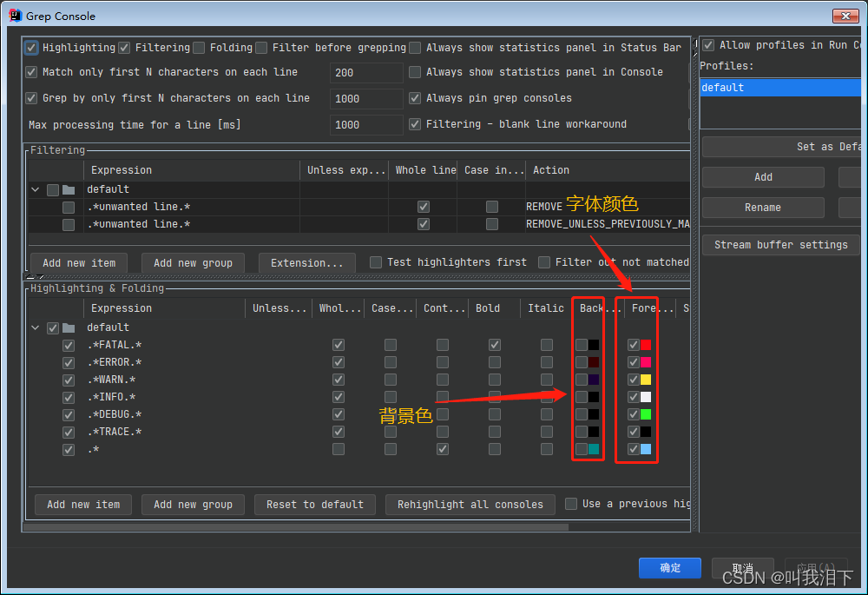The width and height of the screenshot is (868, 595).
Task: Enable the Folding checkbox
Action: 199,48
